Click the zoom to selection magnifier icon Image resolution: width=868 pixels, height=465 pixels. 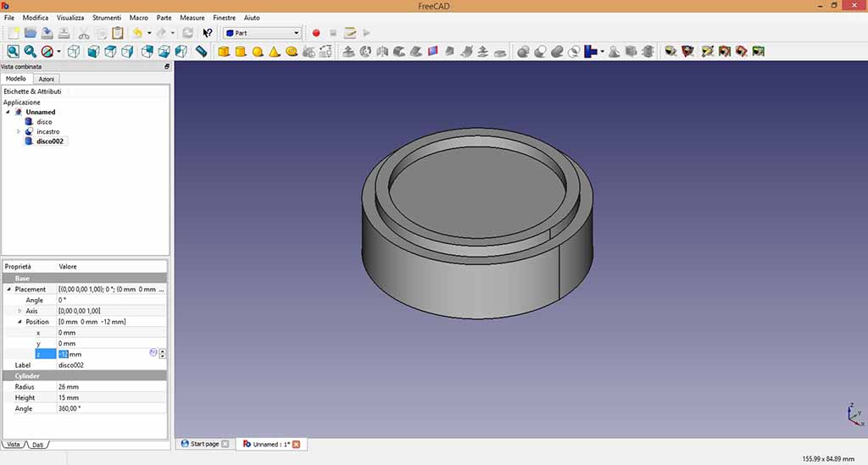[31, 52]
